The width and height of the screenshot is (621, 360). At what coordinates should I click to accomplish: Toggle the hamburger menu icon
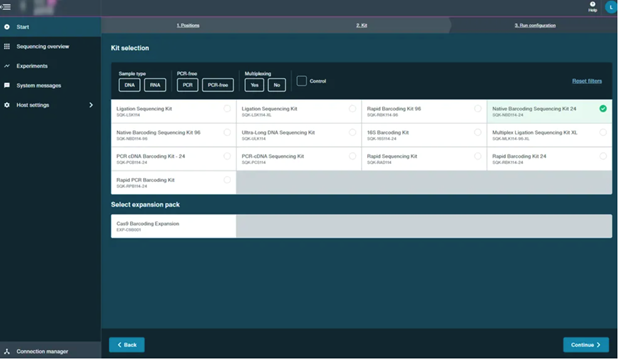(6, 6)
